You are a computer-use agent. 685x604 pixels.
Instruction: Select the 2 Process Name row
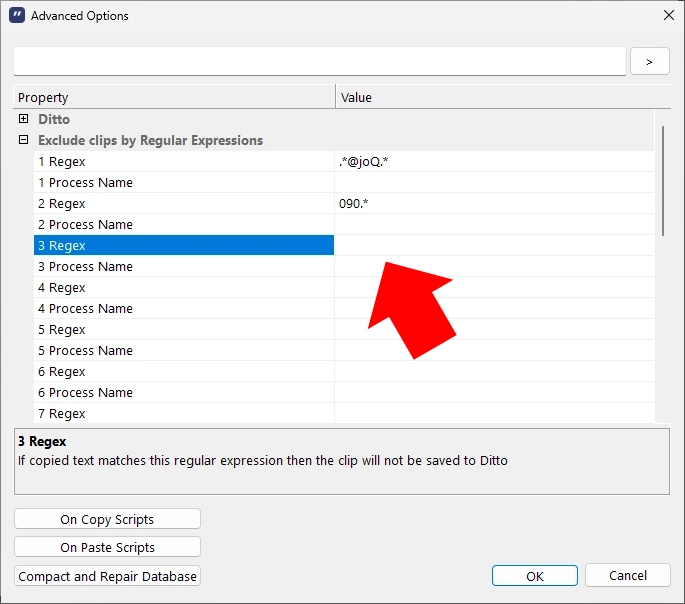(x=183, y=224)
